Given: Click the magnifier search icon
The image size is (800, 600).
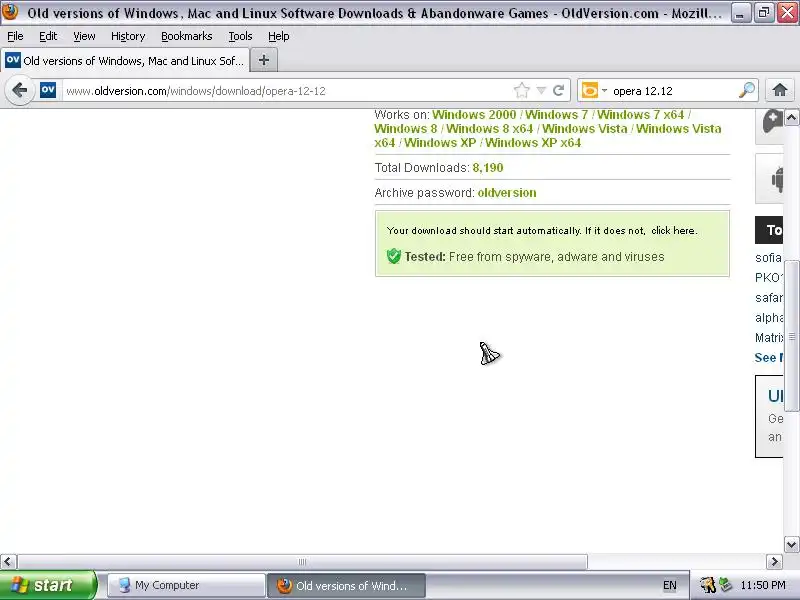Looking at the screenshot, I should 746,91.
